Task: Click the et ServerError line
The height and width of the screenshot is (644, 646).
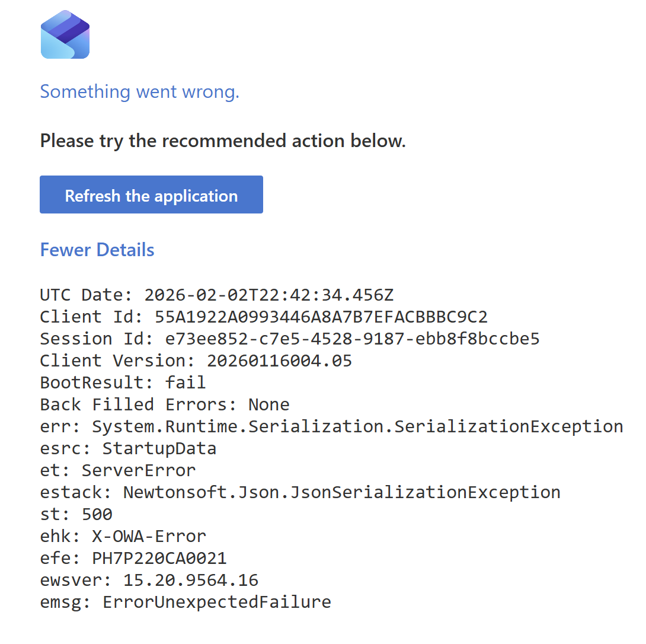Action: (x=118, y=470)
